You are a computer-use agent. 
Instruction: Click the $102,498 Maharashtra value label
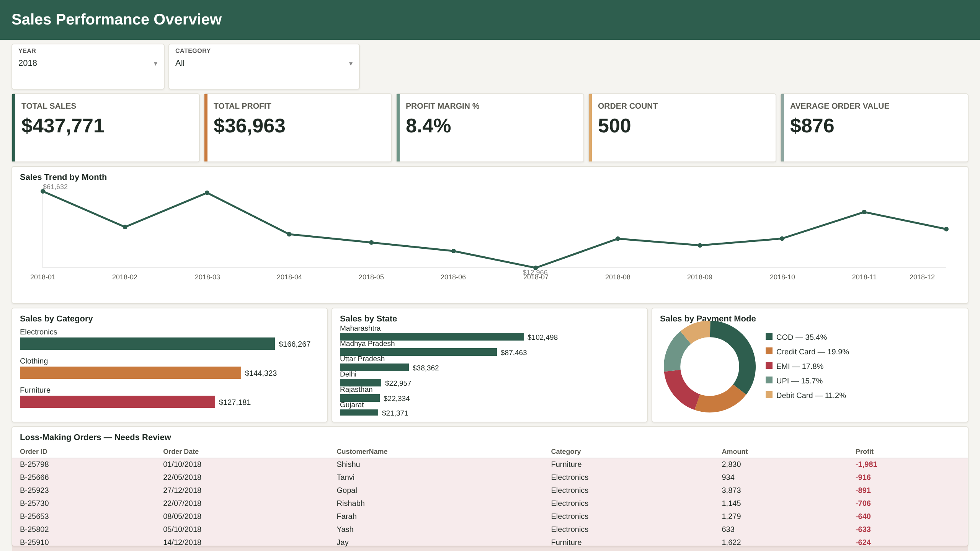(x=542, y=337)
